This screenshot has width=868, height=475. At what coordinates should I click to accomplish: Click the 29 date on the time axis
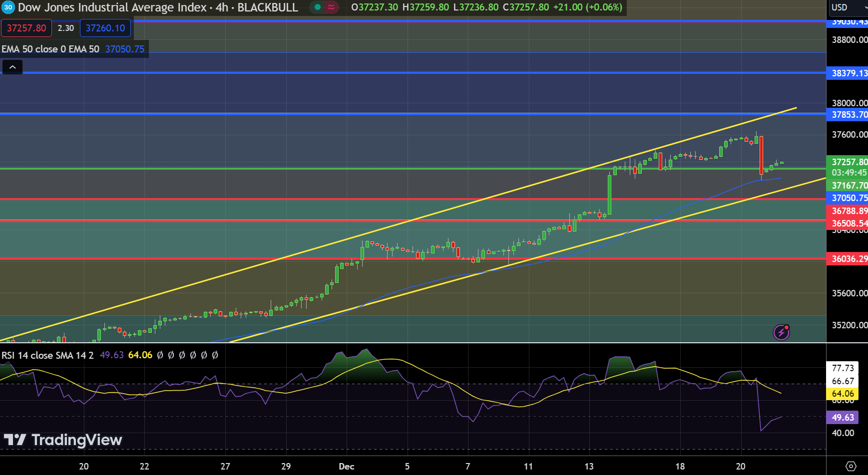[286, 467]
